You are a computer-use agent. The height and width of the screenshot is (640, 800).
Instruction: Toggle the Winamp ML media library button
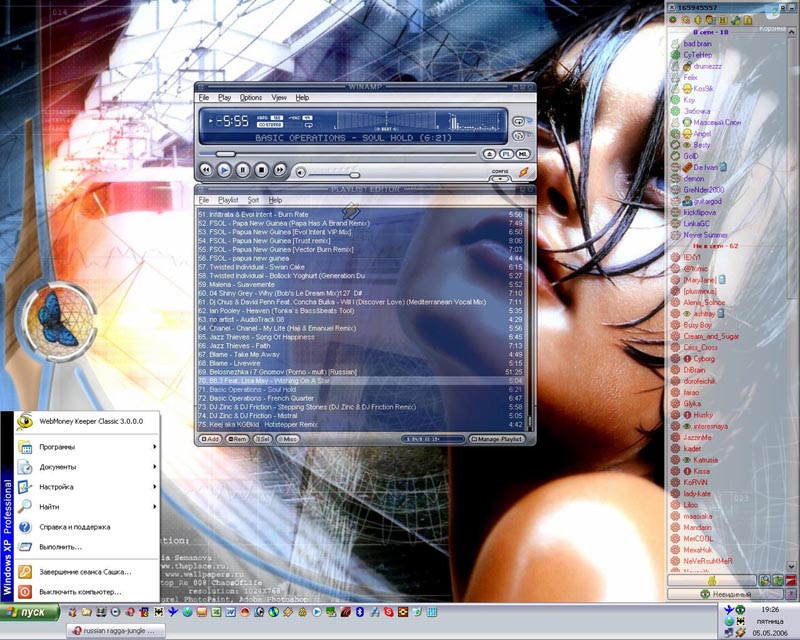[x=523, y=154]
